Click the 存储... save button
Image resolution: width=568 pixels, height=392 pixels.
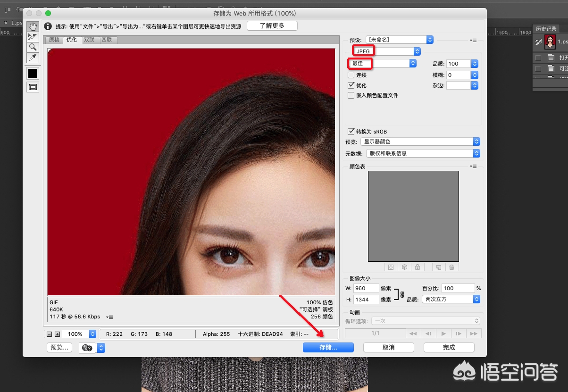[x=328, y=347]
